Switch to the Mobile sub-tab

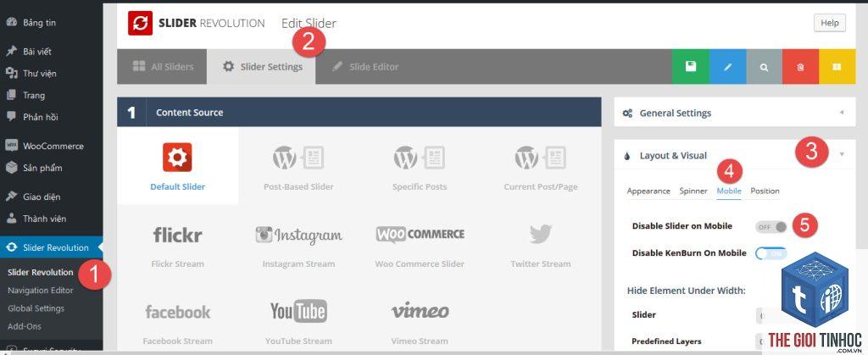tap(729, 191)
